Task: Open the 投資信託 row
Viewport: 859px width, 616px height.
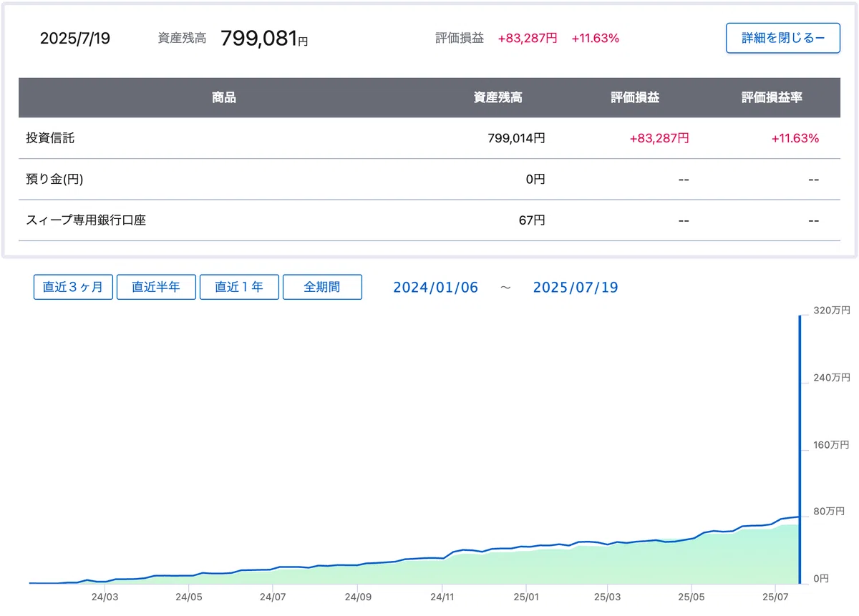Action: click(429, 138)
